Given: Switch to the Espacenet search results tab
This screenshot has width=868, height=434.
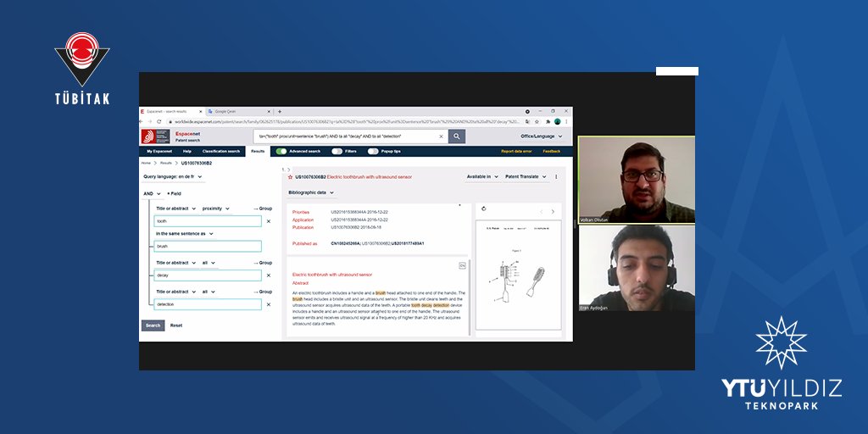Looking at the screenshot, I should [171, 111].
